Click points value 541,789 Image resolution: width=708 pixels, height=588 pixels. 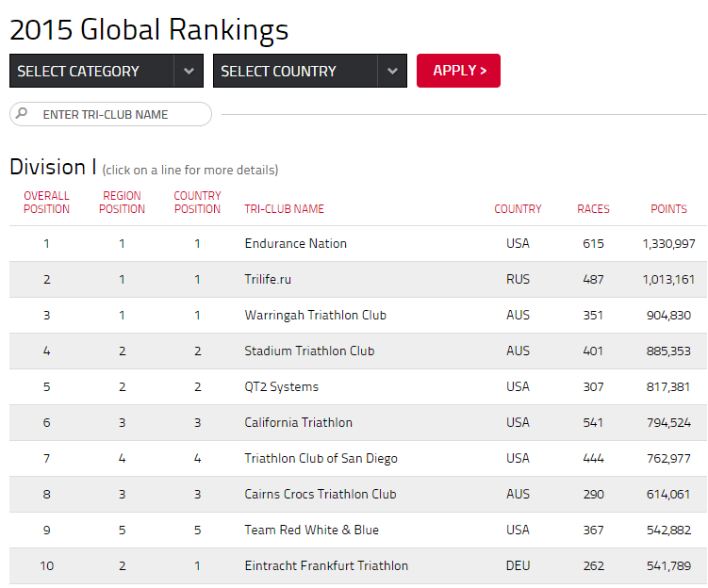(x=668, y=566)
